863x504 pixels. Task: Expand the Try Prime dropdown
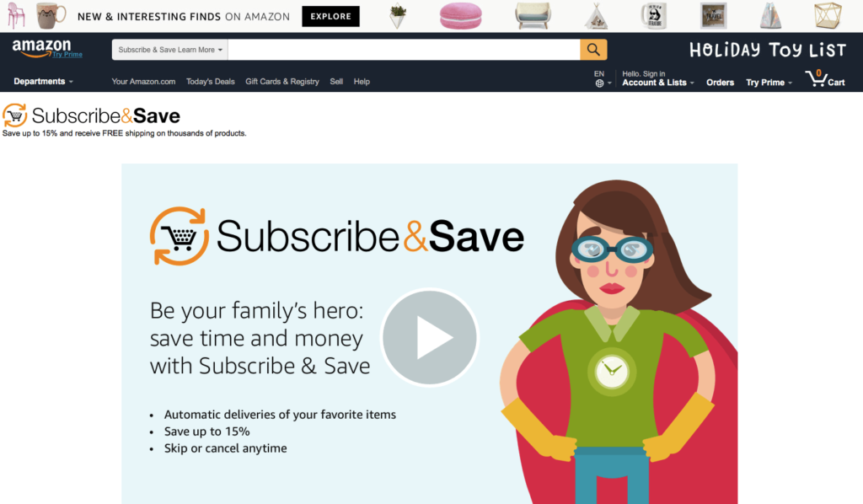tap(769, 83)
